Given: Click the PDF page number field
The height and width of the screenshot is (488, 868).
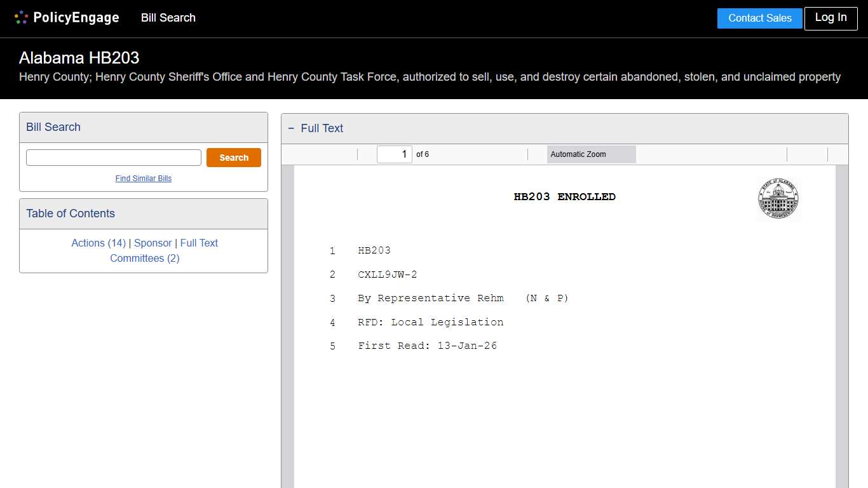Looking at the screenshot, I should pos(394,154).
